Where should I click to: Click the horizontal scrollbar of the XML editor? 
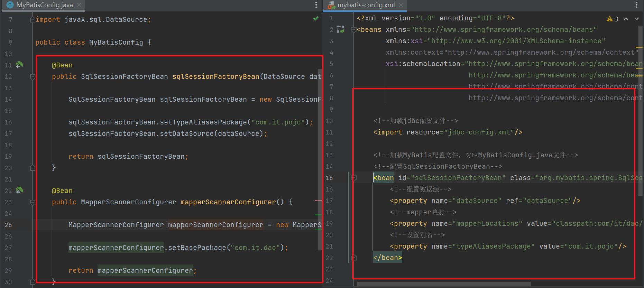pos(444,284)
